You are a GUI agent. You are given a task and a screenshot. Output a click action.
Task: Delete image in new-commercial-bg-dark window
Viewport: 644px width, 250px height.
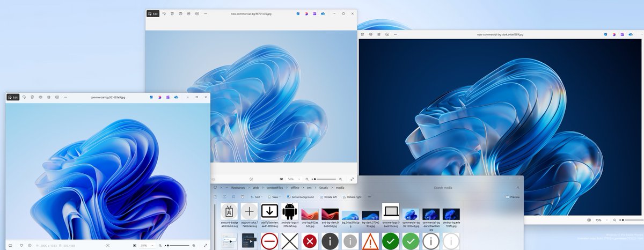[363, 34]
